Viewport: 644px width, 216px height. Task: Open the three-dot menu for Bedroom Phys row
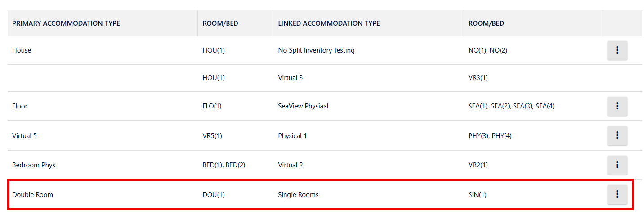[617, 165]
